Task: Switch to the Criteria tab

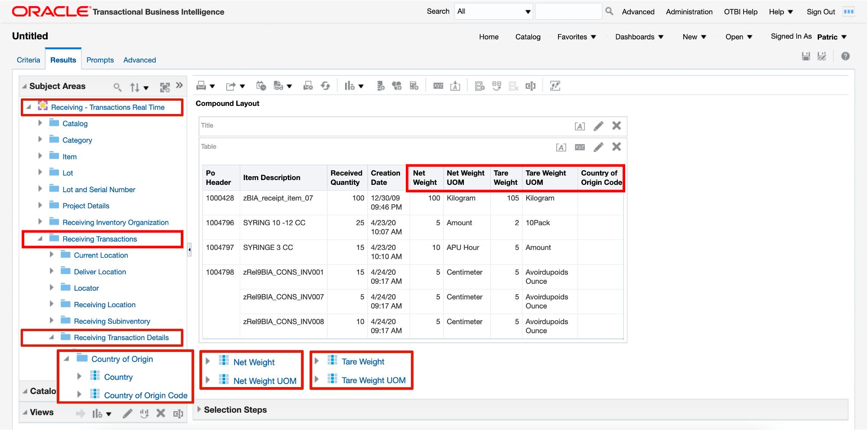Action: 28,60
